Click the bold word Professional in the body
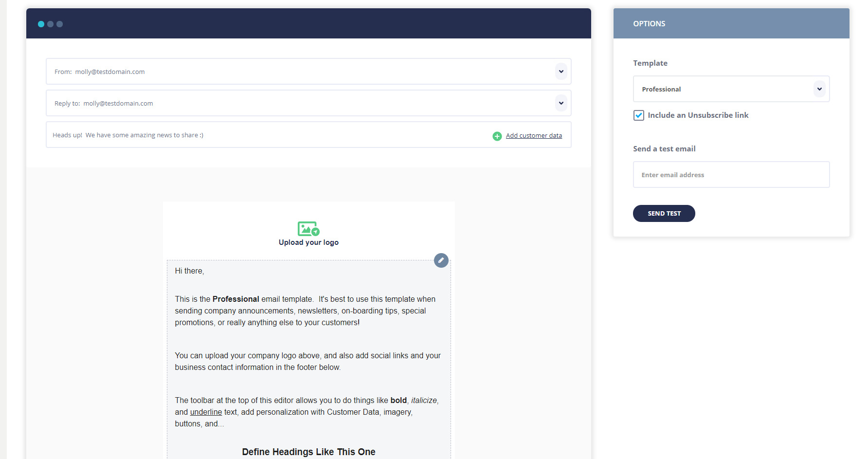Viewport: 868px width, 459px height. point(235,299)
